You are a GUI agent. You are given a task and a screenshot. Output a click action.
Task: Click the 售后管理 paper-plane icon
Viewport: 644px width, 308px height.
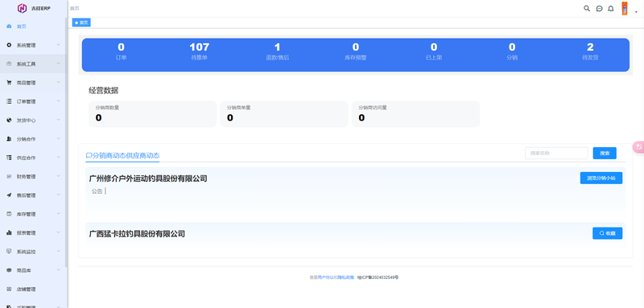tap(9, 195)
